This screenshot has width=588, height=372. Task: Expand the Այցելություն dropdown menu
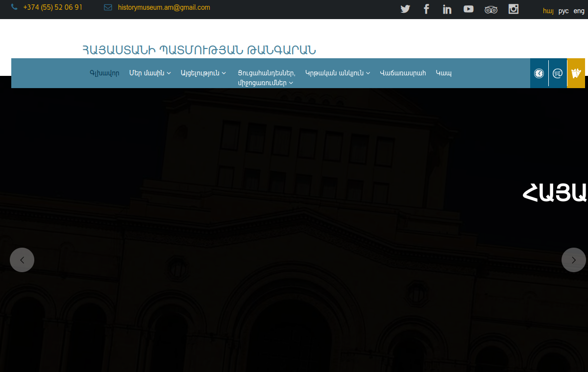203,73
